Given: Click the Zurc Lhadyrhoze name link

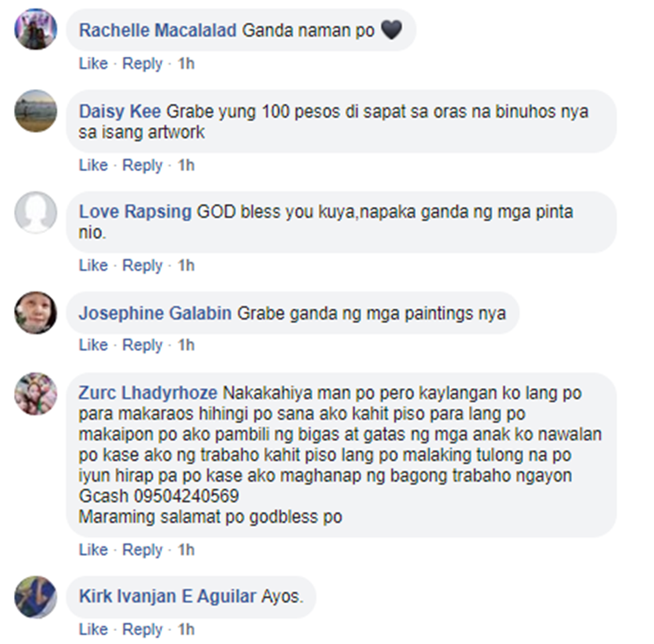Looking at the screenshot, I should (148, 394).
